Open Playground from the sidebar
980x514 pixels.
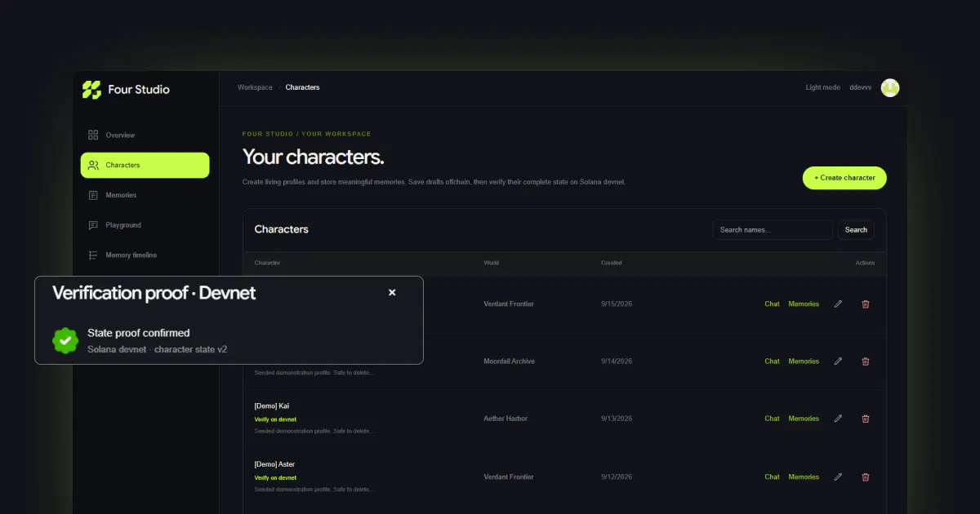(x=145, y=225)
